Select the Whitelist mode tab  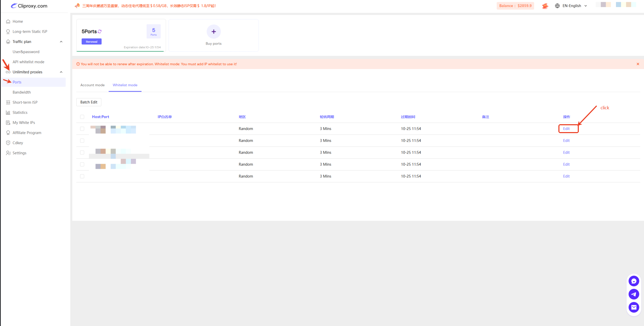coord(125,85)
